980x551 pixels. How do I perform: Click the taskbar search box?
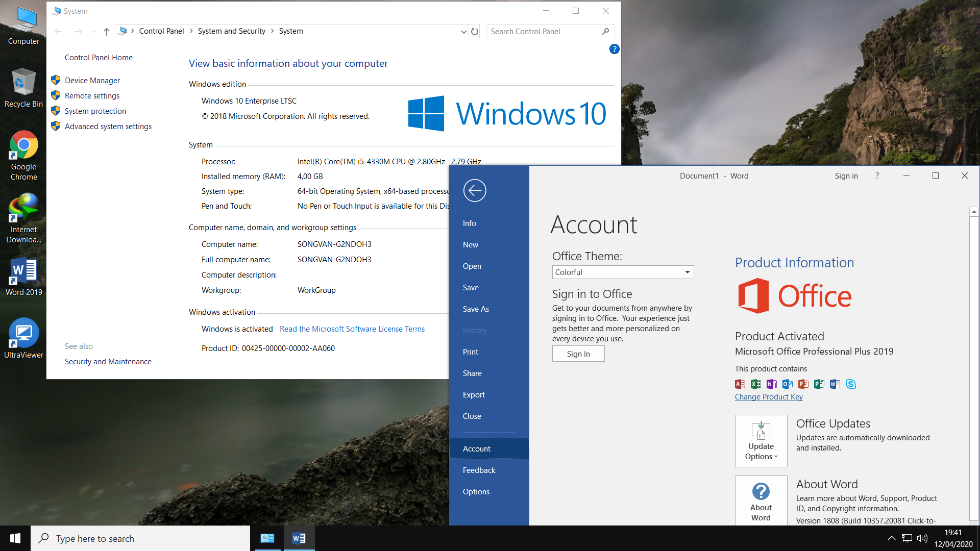[140, 538]
